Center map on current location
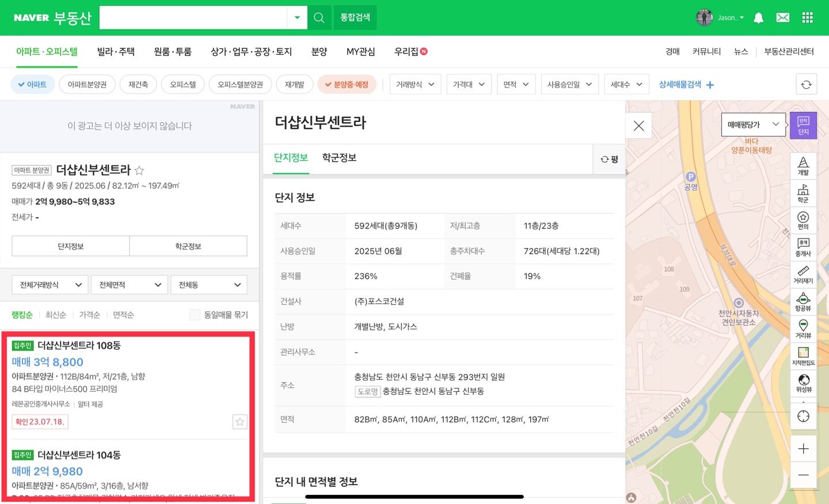The width and height of the screenshot is (829, 504). click(x=803, y=416)
